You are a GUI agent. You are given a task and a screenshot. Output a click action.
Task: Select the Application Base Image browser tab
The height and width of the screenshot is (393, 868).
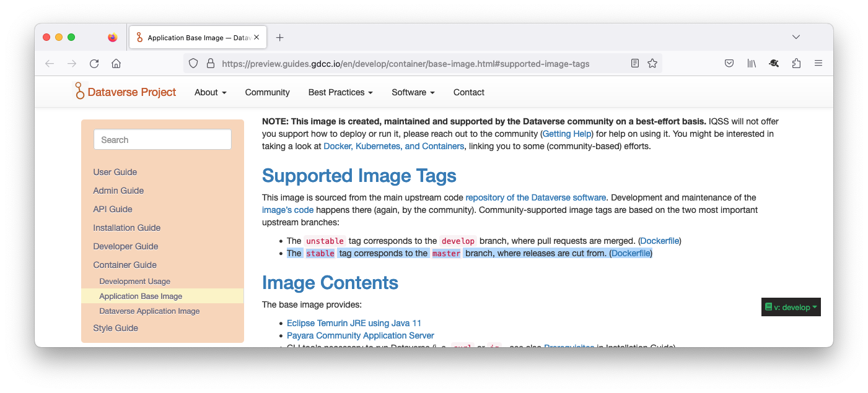point(198,37)
